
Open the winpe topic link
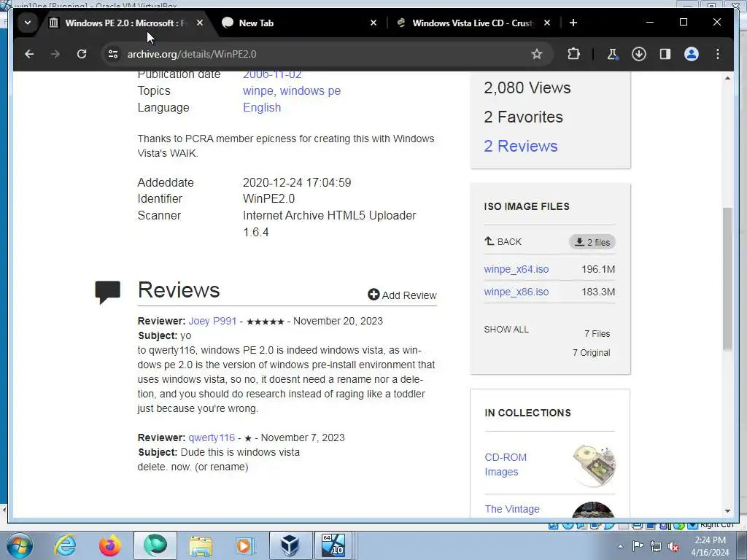[x=258, y=91]
